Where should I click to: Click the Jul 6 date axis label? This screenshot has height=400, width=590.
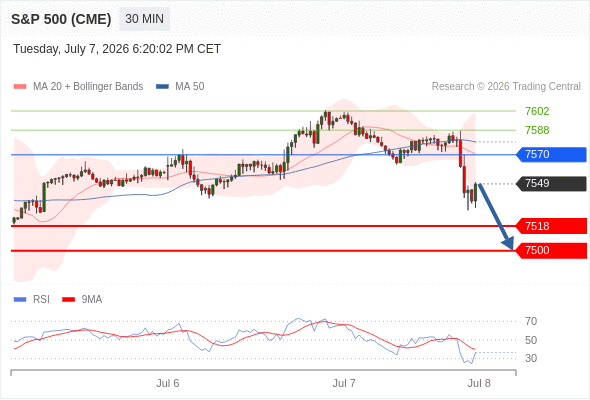(x=168, y=383)
